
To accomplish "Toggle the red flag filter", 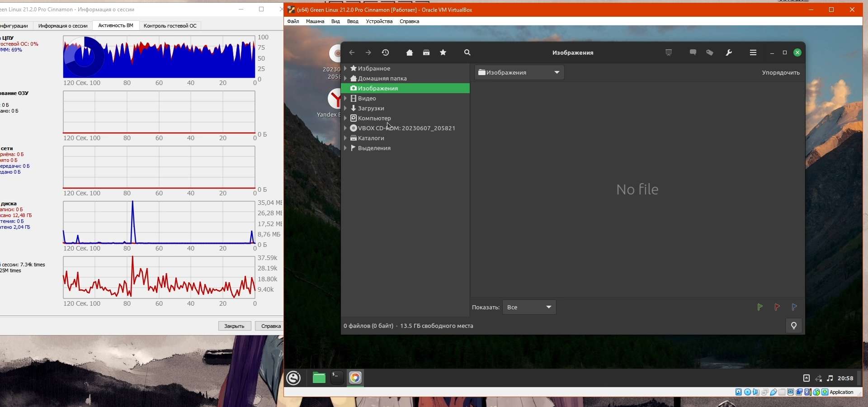I will coord(777,308).
